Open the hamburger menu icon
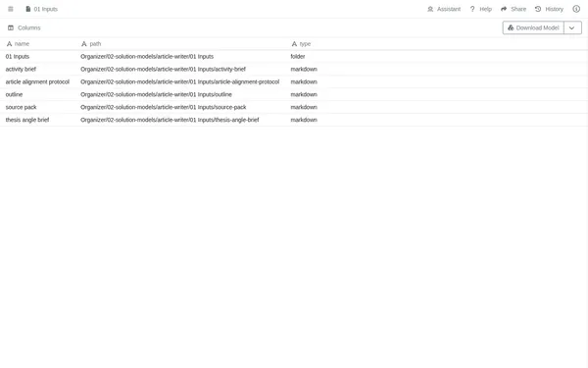Screen dimensions: 588x368 coord(11,9)
